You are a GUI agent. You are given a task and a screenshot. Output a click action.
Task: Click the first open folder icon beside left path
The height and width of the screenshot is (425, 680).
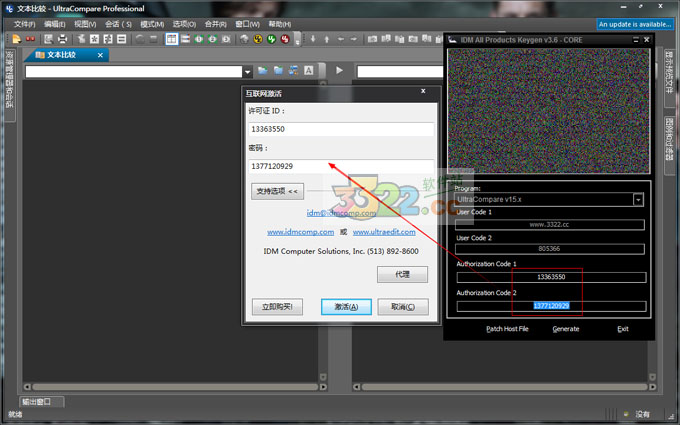click(263, 70)
